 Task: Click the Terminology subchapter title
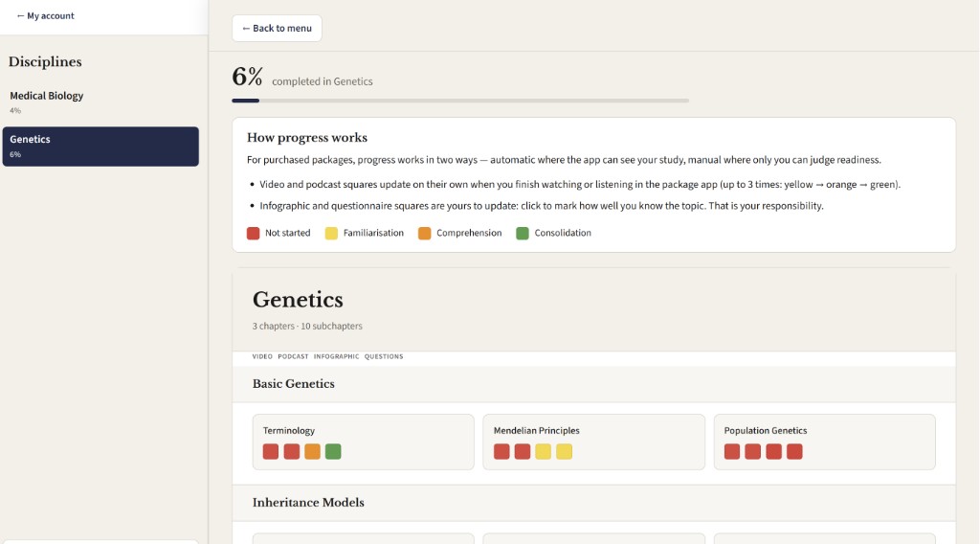(289, 431)
